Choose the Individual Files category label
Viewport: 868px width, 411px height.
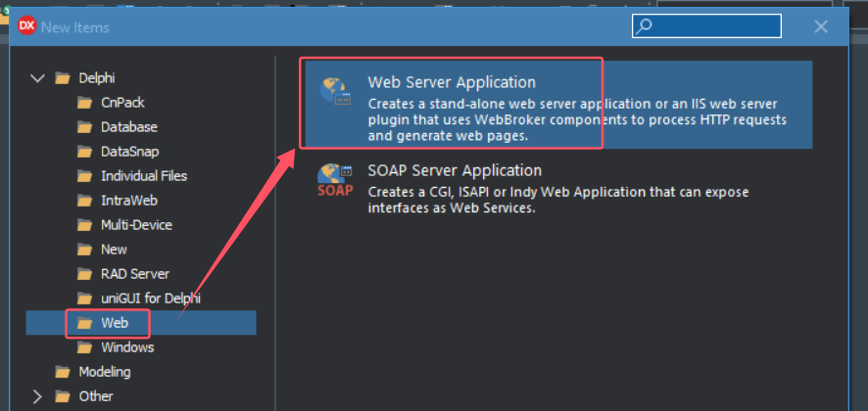tap(144, 176)
